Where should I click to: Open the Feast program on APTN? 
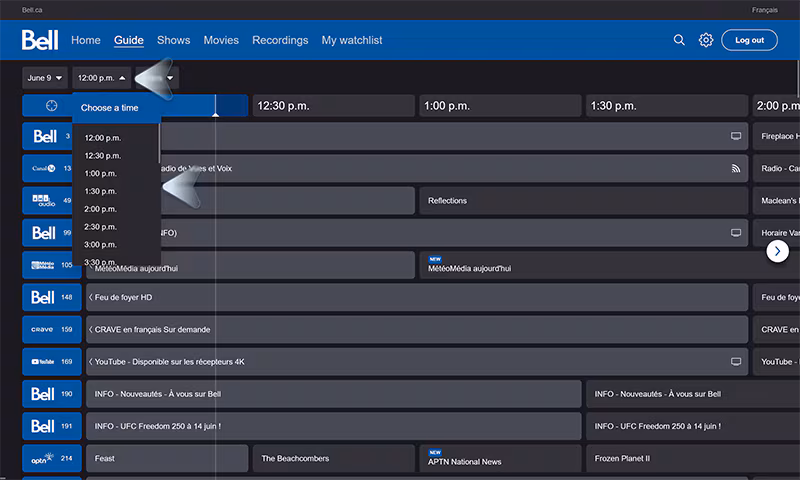point(167,458)
